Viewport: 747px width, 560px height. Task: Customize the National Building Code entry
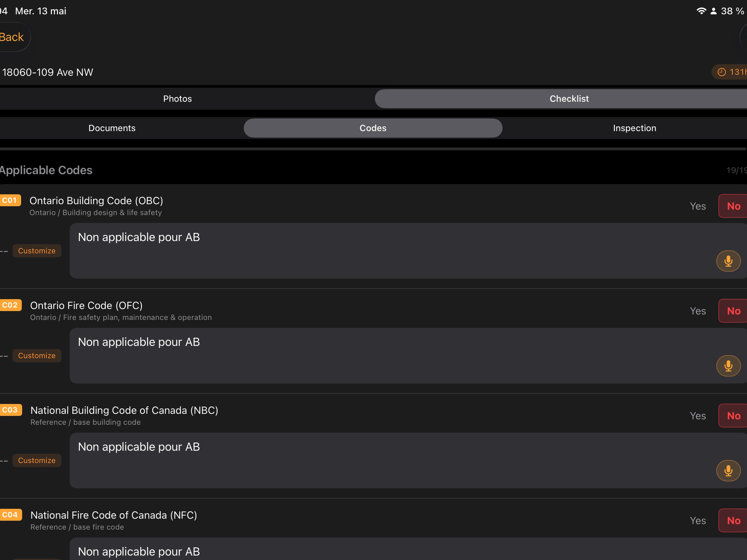coord(37,460)
